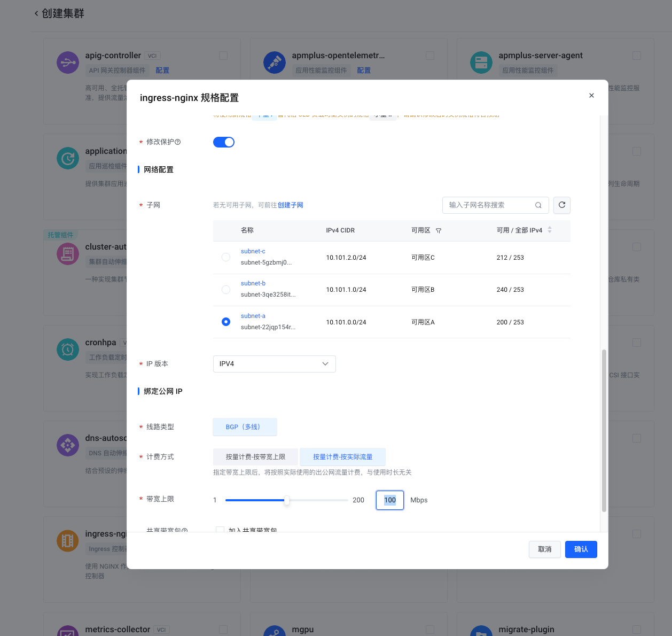
Task: Click the 创建子网 link
Action: [290, 205]
